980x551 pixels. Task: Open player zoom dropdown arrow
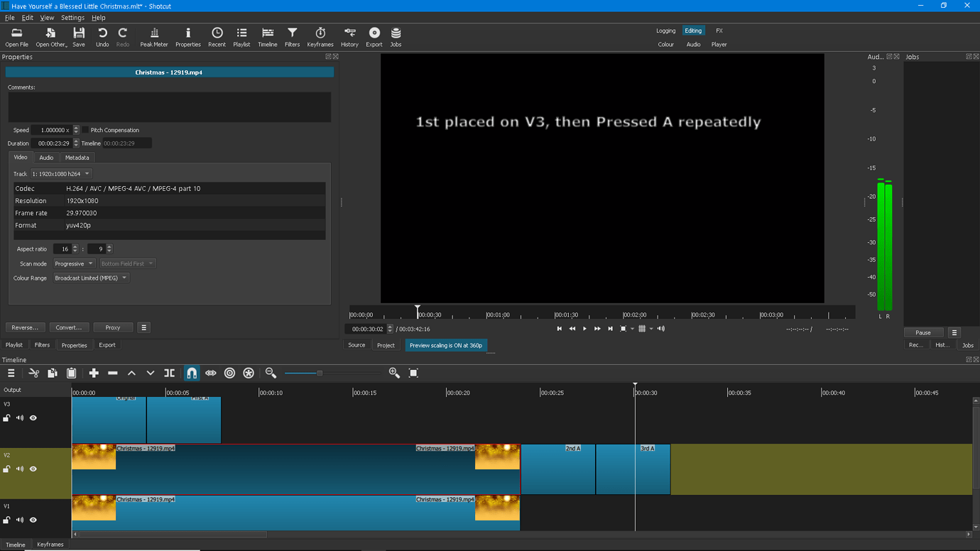632,329
